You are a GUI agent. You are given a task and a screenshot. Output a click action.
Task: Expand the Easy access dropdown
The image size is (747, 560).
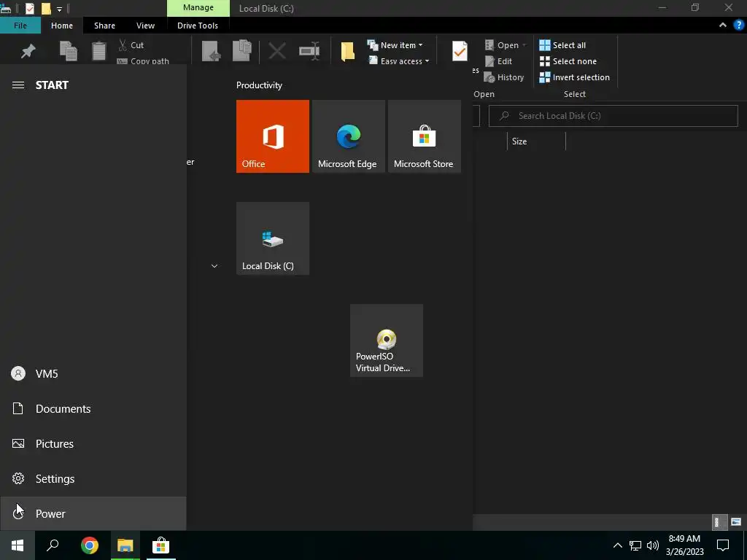click(399, 61)
